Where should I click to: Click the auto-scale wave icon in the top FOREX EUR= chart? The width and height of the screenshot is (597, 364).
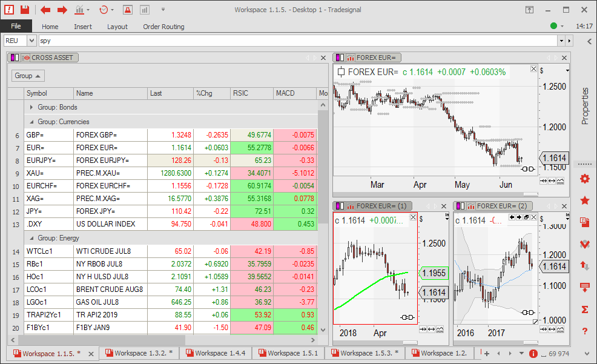(561, 181)
